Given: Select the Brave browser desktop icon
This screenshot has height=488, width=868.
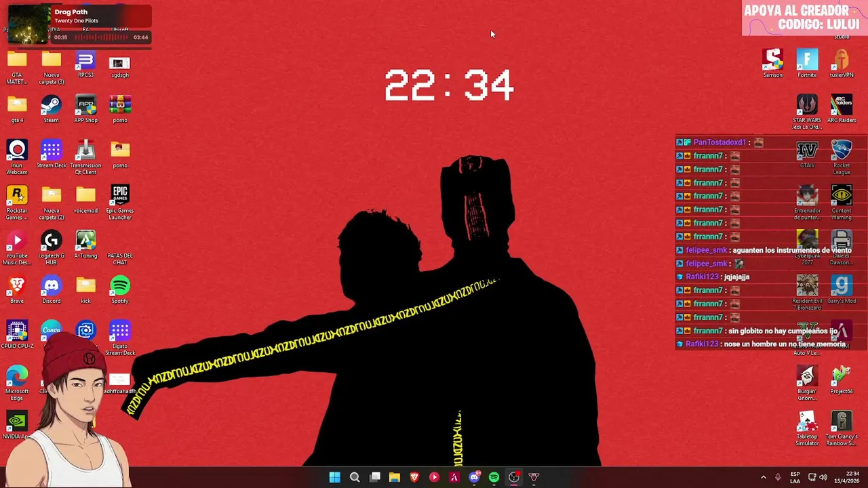Looking at the screenshot, I should tap(17, 291).
